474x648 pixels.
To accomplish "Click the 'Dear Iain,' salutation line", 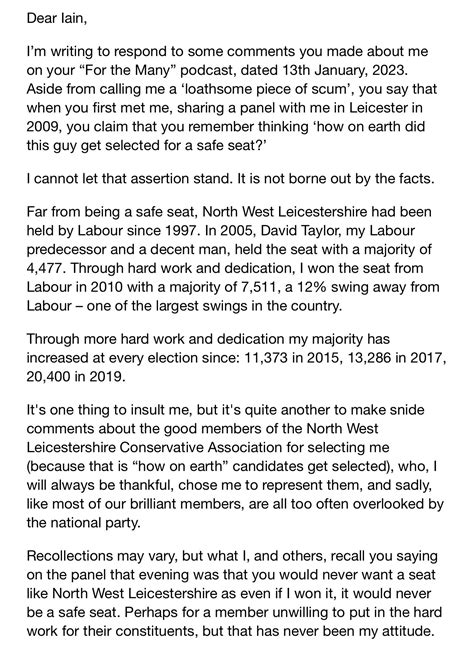I will tap(57, 18).
